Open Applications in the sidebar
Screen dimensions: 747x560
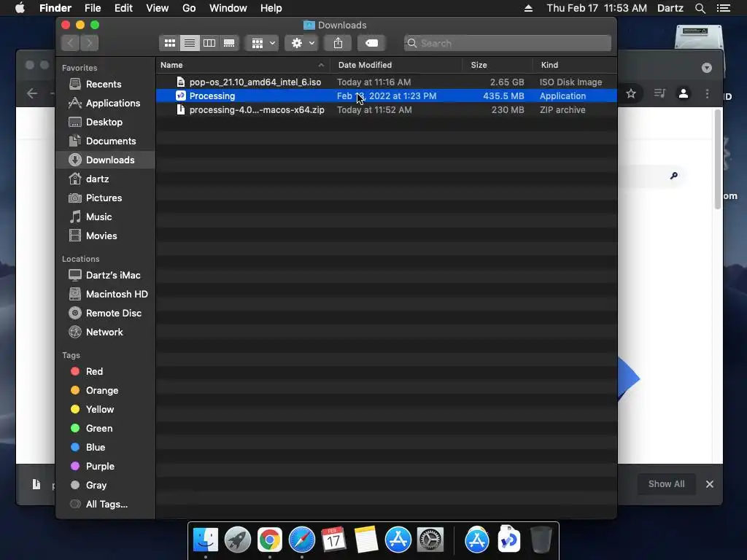point(105,104)
